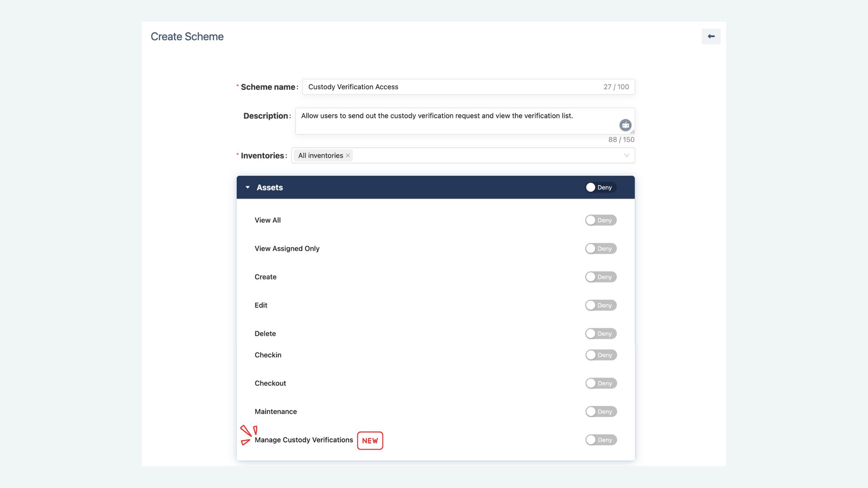Toggle the Maintenance permission switch
Screen dimensions: 868x488
pyautogui.click(x=600, y=411)
